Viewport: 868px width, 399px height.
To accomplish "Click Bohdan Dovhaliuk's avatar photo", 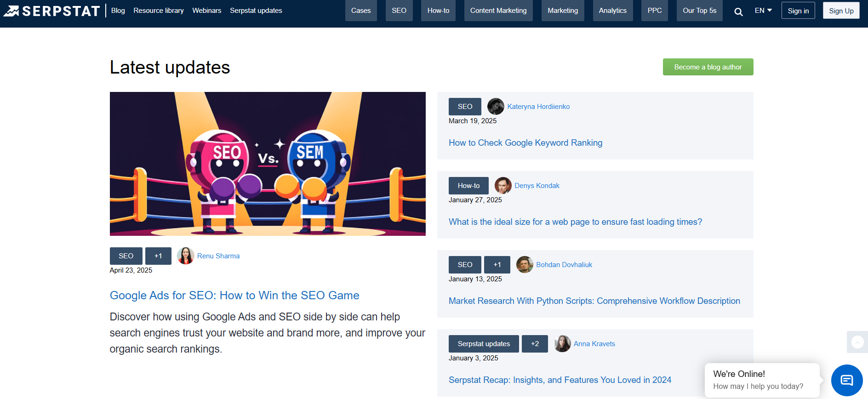I will click(x=525, y=265).
